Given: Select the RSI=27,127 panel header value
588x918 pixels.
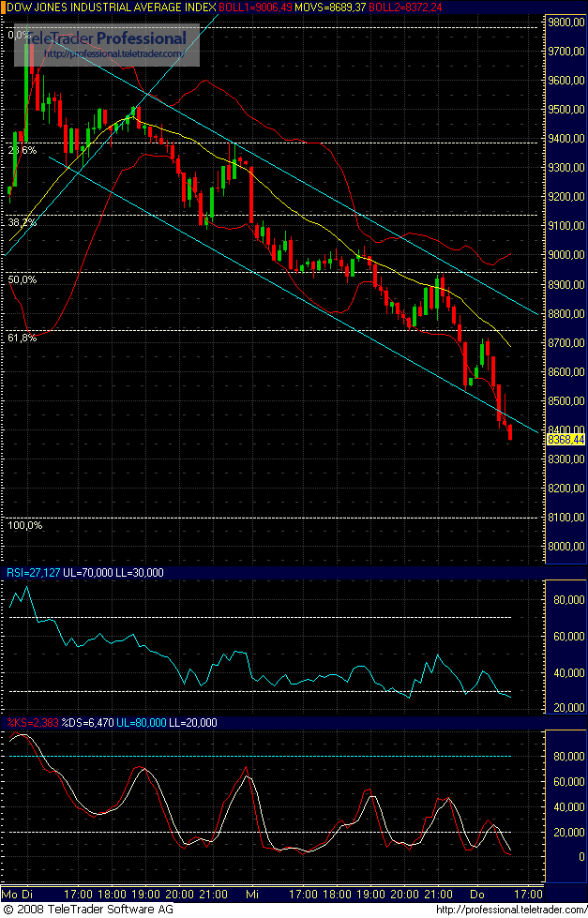Looking at the screenshot, I should point(34,573).
